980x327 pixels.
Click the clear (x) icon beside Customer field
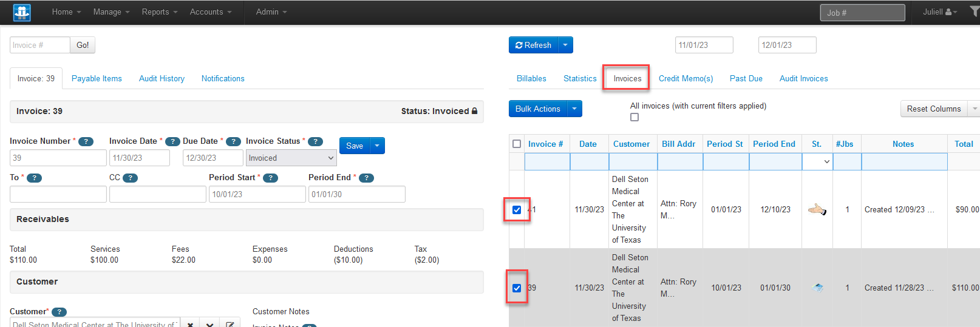pos(190,324)
